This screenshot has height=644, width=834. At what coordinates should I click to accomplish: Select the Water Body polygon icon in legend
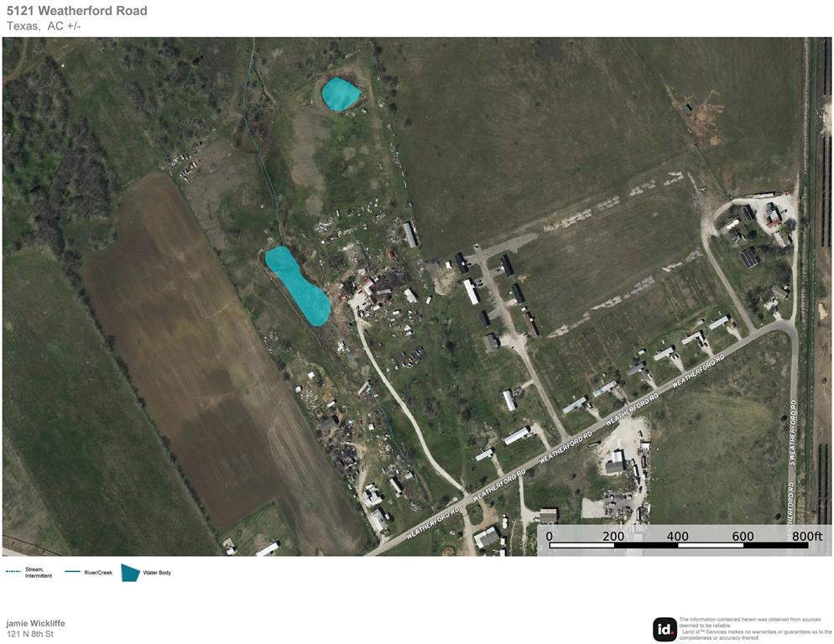point(128,570)
